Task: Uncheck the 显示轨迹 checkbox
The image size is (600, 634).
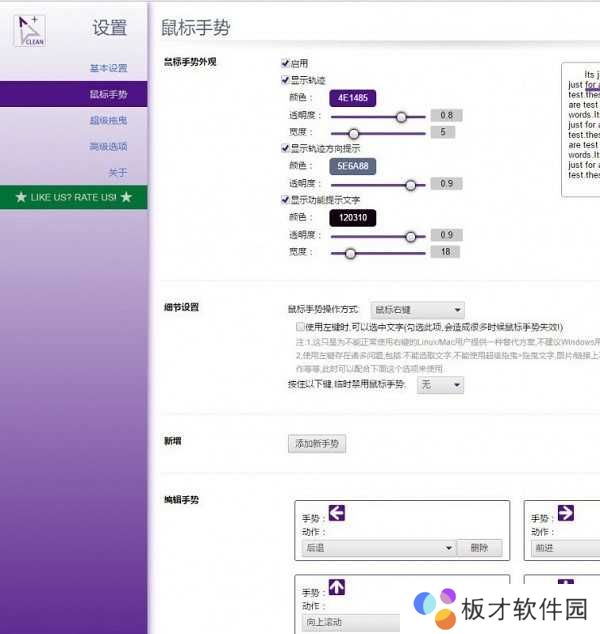Action: coord(285,80)
